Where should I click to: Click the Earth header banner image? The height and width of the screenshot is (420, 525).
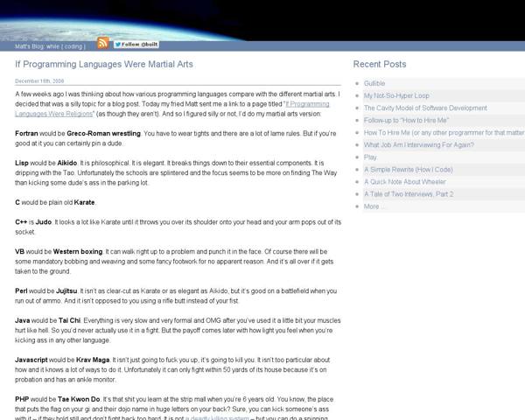[x=262, y=17]
